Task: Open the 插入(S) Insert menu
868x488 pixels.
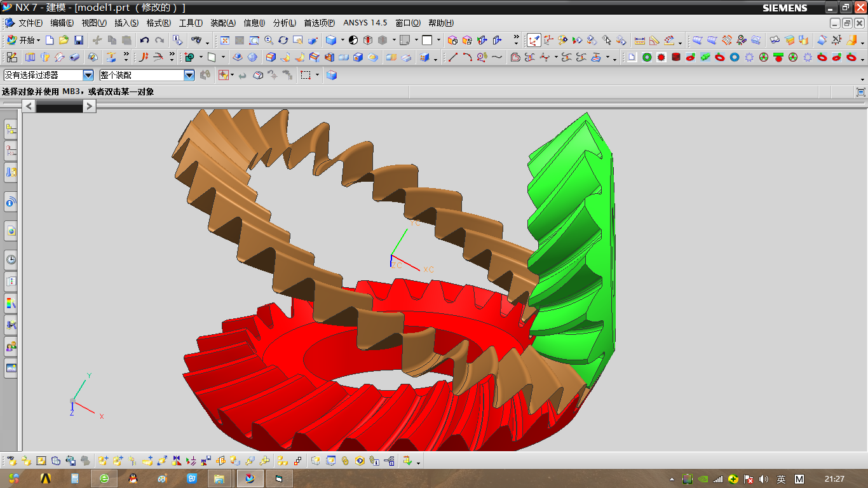Action: click(126, 23)
